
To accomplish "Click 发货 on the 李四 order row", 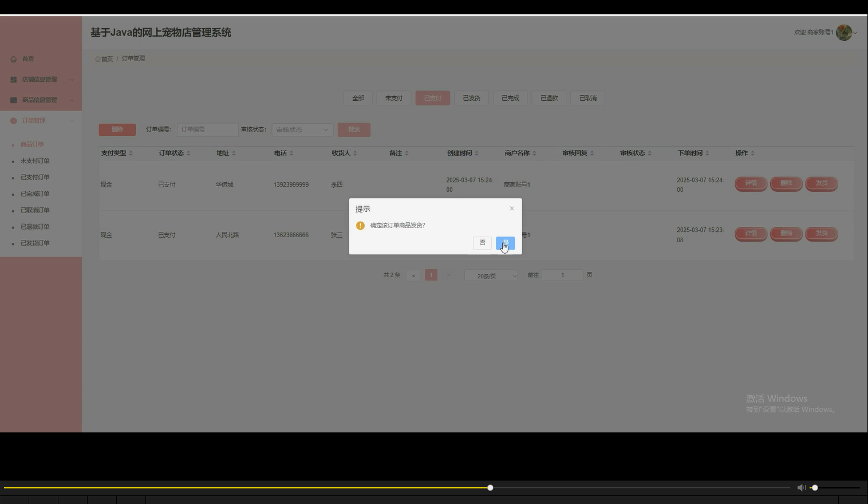I will coord(822,183).
